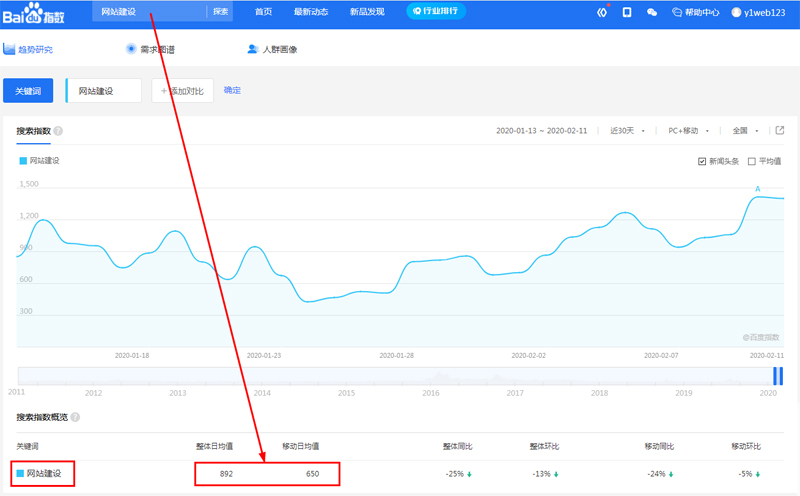Toggle 新闻头条 checkbox
This screenshot has width=800, height=496.
[x=702, y=161]
